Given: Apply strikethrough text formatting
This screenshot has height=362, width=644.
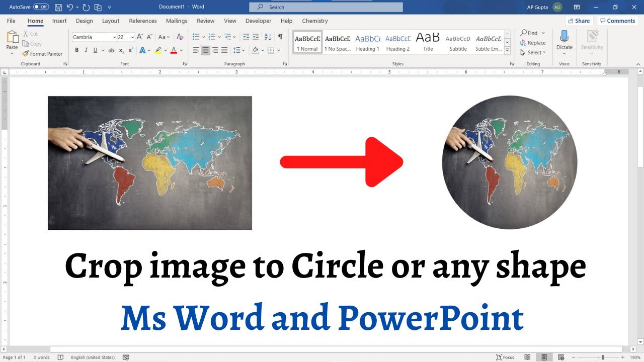Looking at the screenshot, I should (x=111, y=50).
